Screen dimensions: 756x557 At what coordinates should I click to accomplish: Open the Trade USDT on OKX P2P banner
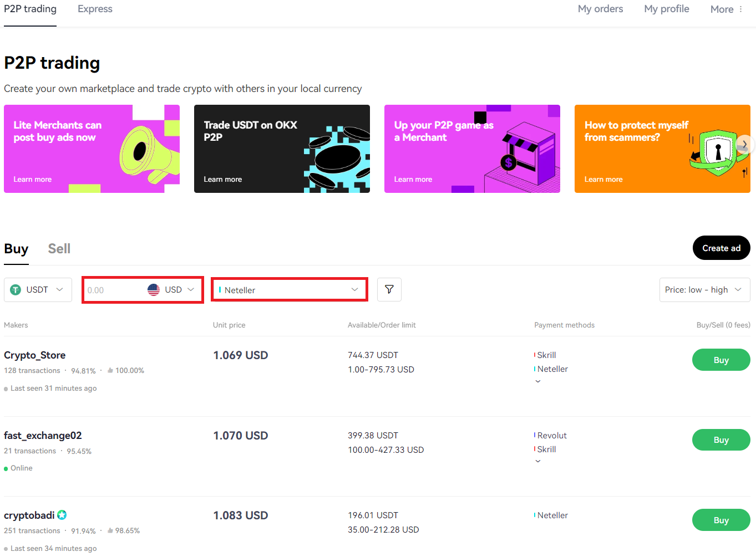282,149
